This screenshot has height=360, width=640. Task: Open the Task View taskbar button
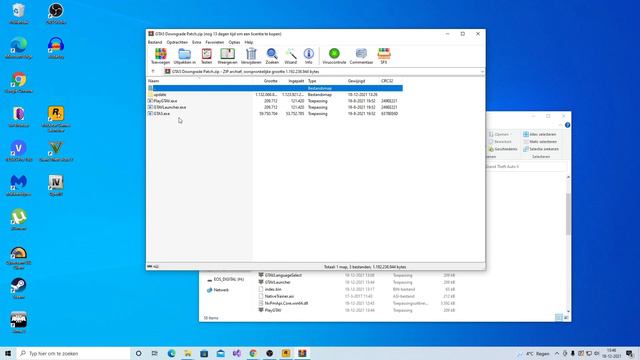(x=155, y=353)
